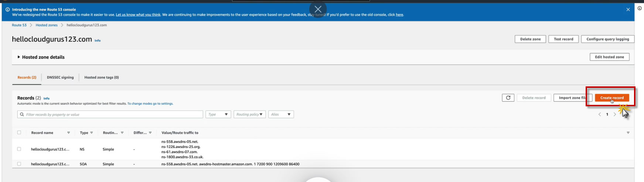Click the change modes go to settings link
Viewport: 644px width, 182px height.
[150, 104]
